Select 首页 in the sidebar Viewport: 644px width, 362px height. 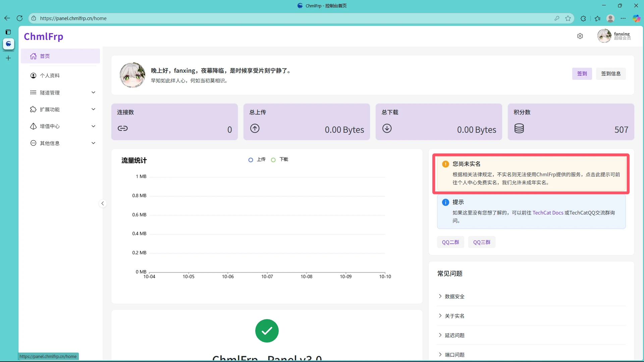(x=45, y=56)
